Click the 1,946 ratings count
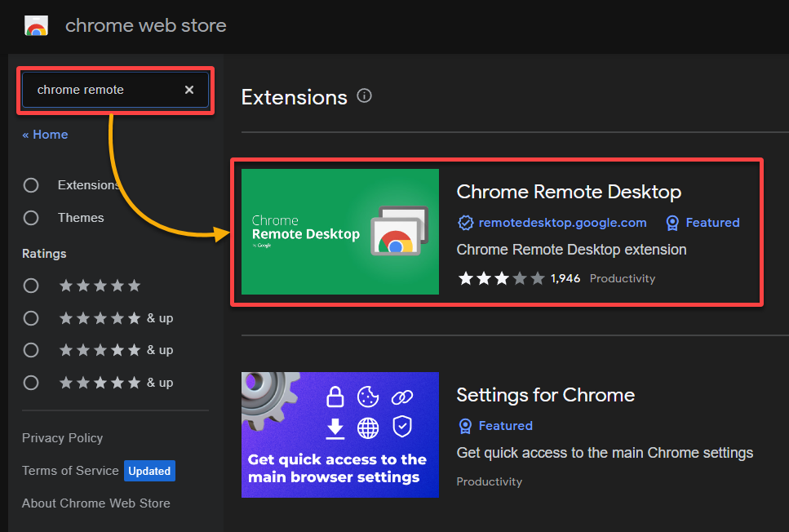The height and width of the screenshot is (532, 789). pyautogui.click(x=565, y=278)
